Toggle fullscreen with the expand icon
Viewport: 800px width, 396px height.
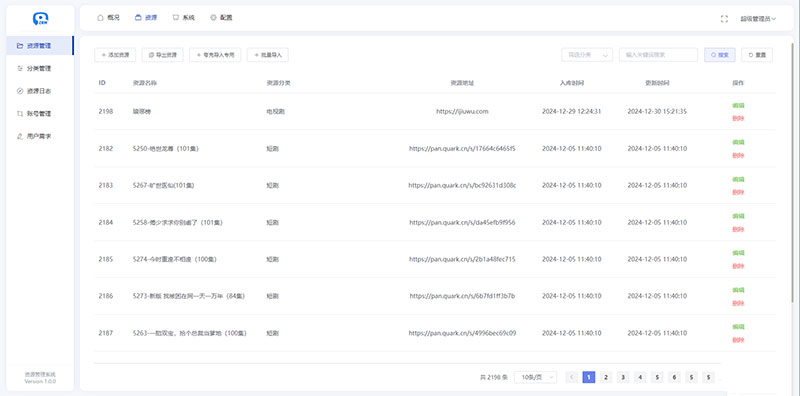(724, 19)
